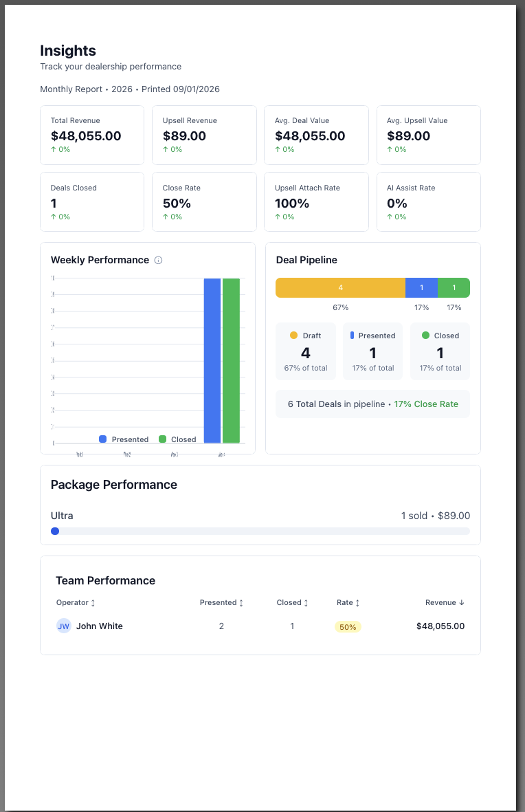Viewport: 525px width, 812px height.
Task: Select John White in Team Performance
Action: tap(100, 626)
